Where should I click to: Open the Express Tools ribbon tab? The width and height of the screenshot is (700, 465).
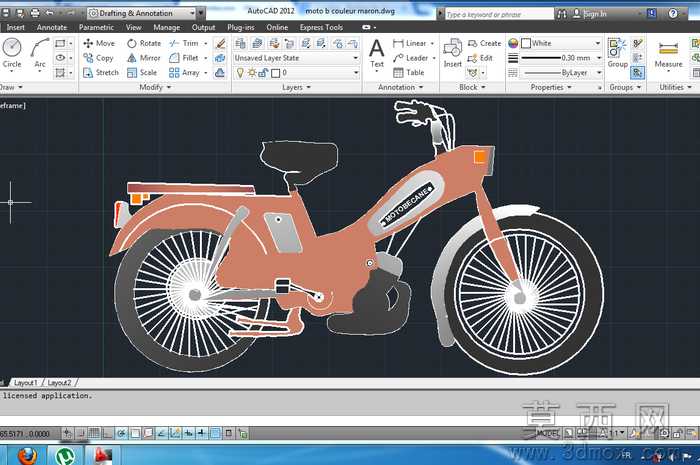pyautogui.click(x=321, y=27)
